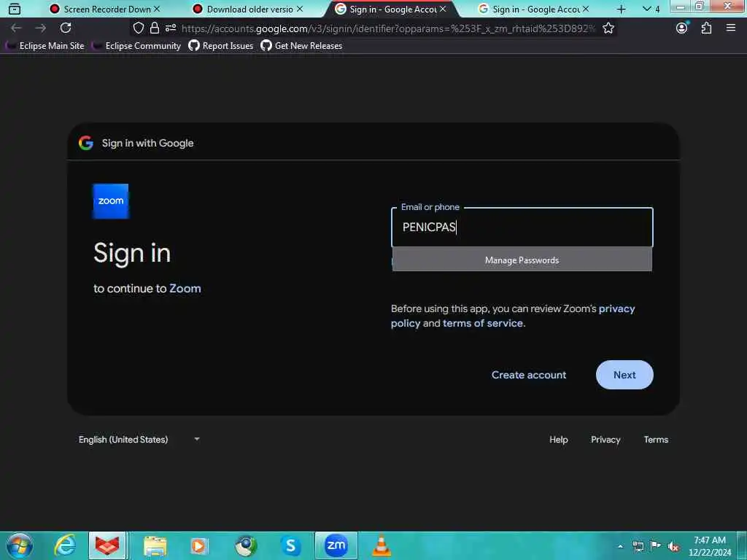Viewport: 747px width, 560px height.
Task: Open the tracking protection shield icon
Action: [138, 28]
